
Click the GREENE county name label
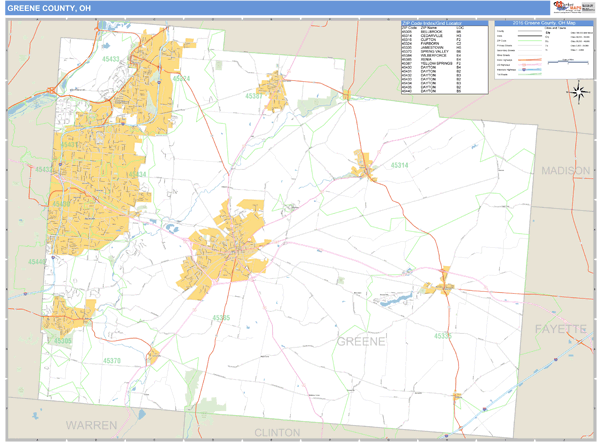click(360, 342)
